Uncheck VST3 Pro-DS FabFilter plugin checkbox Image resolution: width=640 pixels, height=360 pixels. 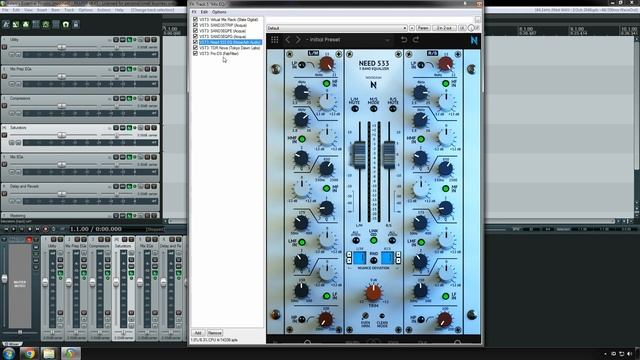click(x=195, y=53)
